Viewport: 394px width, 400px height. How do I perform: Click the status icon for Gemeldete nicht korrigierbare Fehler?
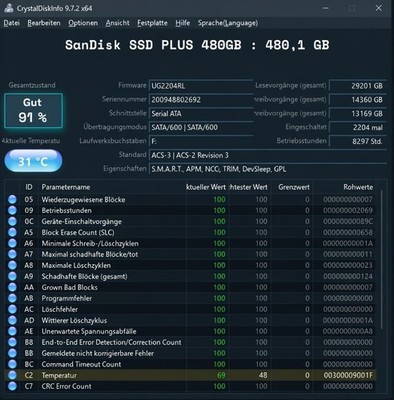click(12, 353)
